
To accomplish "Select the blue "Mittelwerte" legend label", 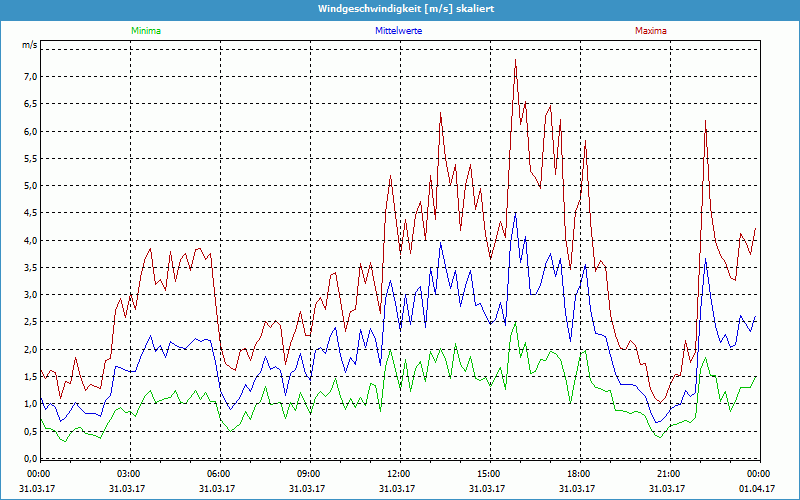I will point(398,31).
